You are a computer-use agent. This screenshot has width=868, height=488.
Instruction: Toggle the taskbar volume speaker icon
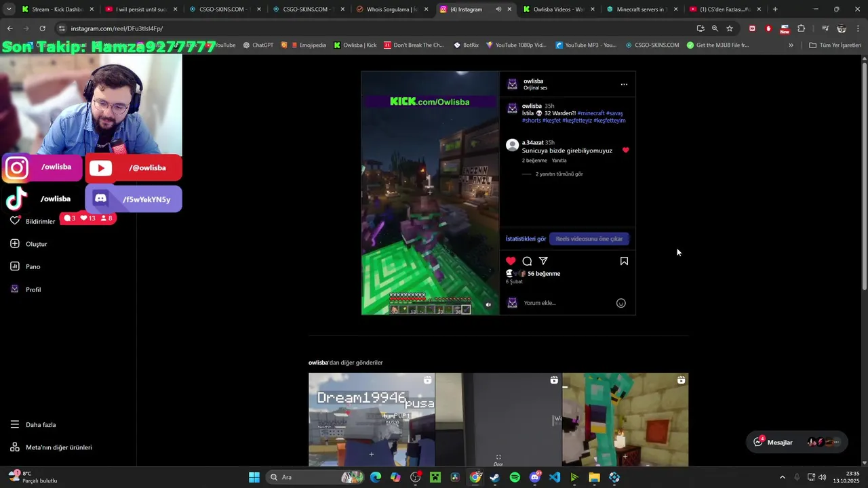[823, 477]
